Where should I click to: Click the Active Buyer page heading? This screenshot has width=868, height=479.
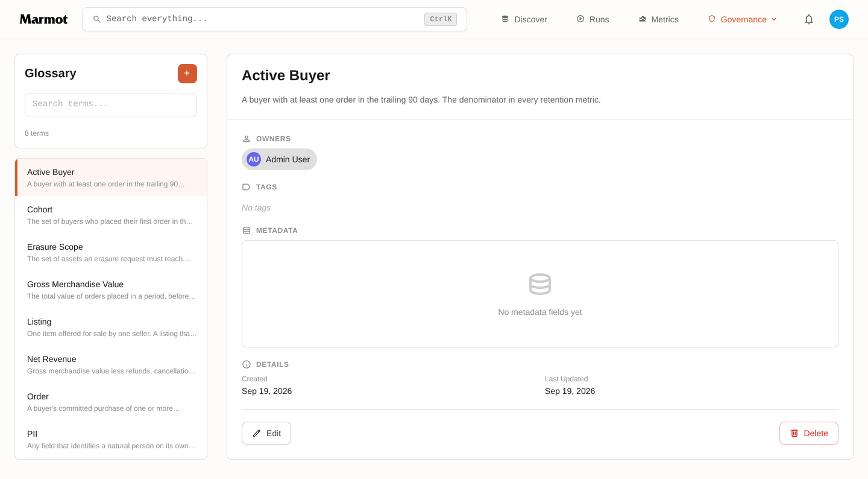tap(286, 75)
